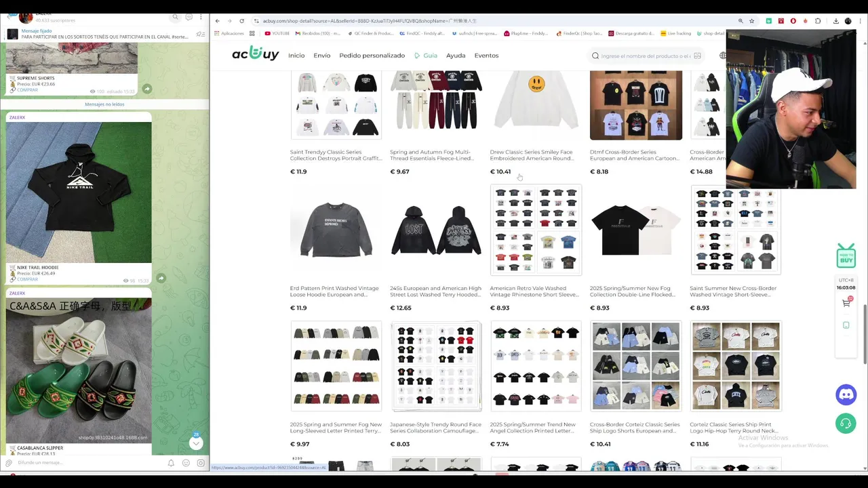Forward the Nike Trail Hoodie post
This screenshot has height=488, width=868.
(161, 278)
